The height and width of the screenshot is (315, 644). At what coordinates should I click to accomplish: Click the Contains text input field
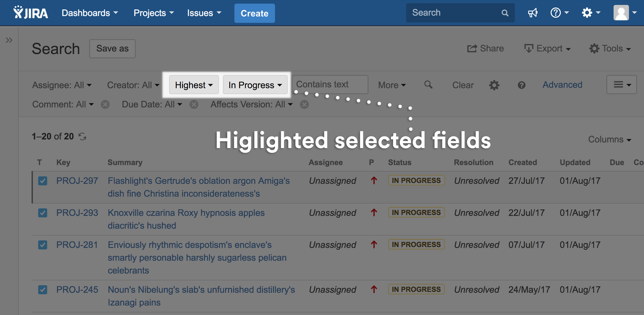point(330,85)
